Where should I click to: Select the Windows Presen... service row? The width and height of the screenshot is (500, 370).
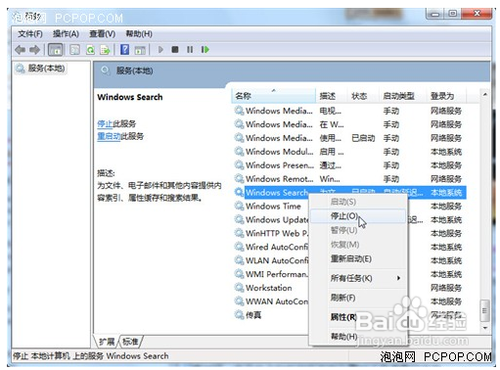point(349,165)
